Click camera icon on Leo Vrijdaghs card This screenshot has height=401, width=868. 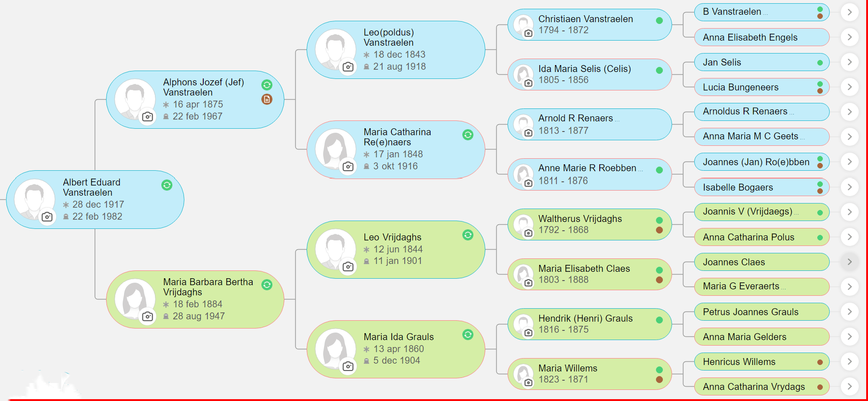(x=348, y=266)
